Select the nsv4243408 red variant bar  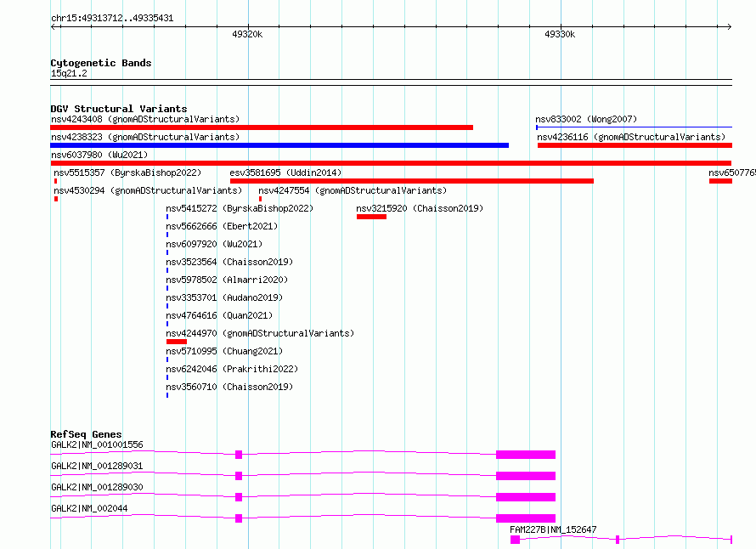point(262,127)
